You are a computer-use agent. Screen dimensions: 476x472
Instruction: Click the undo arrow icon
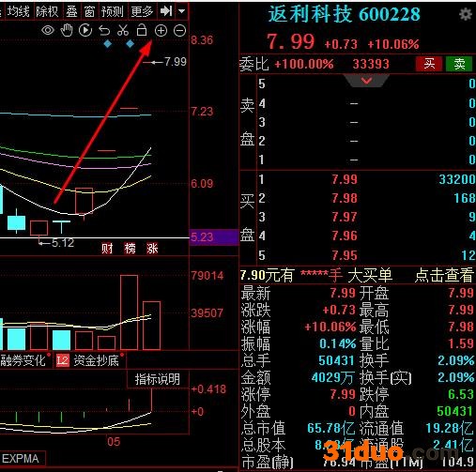[x=104, y=31]
